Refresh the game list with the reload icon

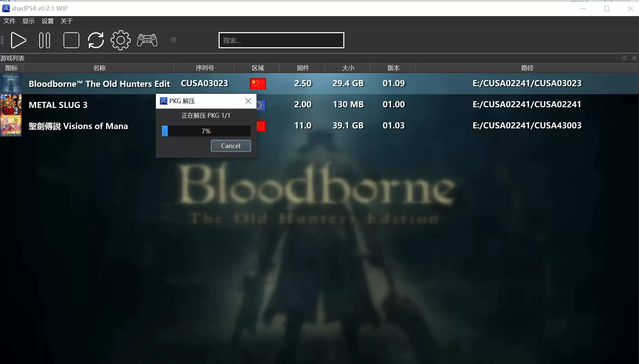pos(96,40)
